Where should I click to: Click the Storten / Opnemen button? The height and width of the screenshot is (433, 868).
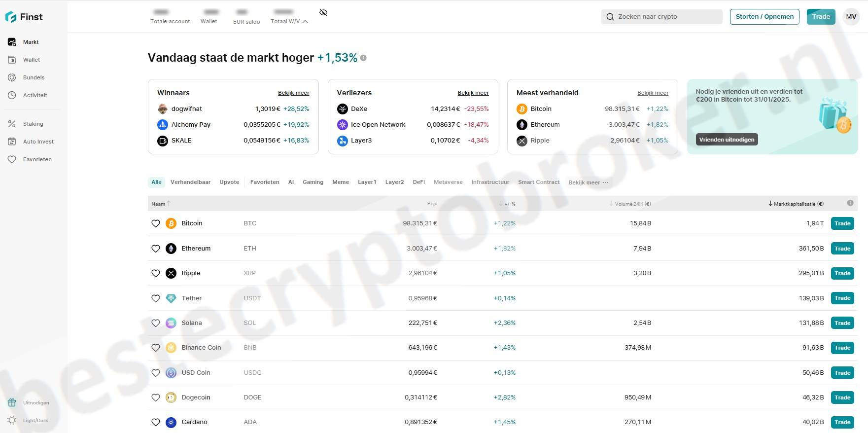click(764, 16)
